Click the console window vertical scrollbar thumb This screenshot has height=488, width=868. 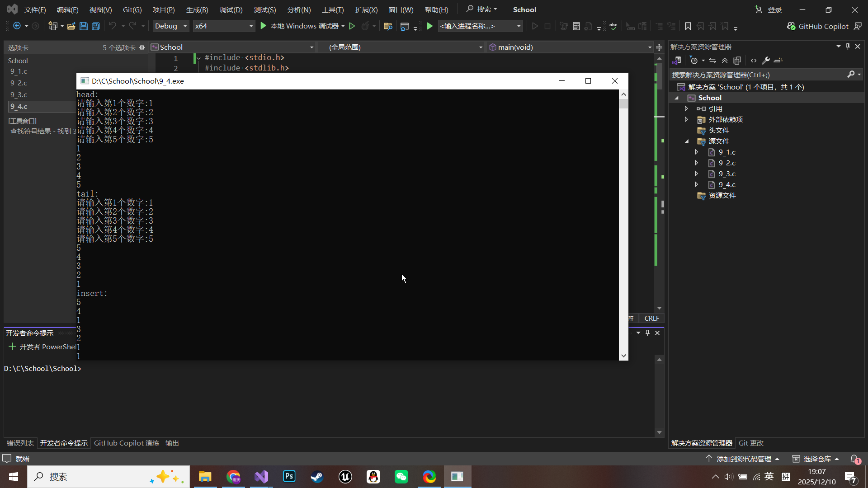623,104
